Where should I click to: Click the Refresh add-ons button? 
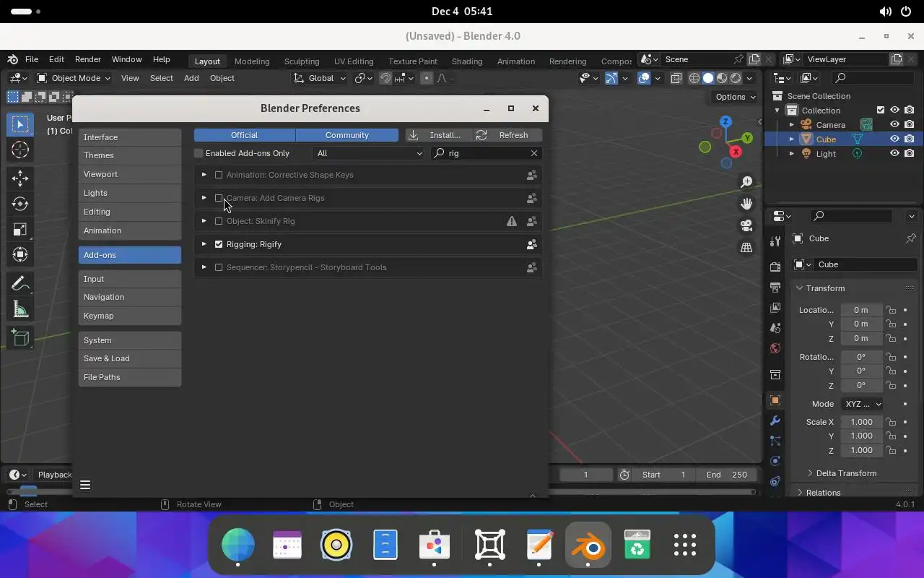point(507,135)
